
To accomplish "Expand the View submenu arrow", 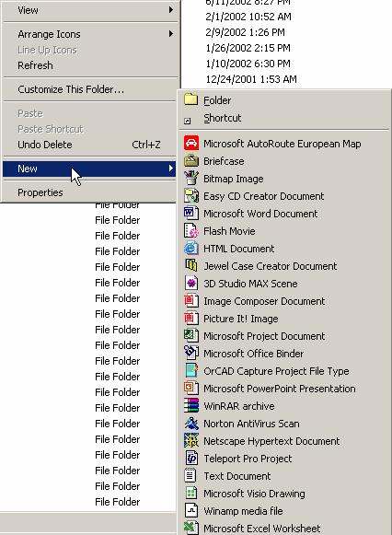I will 171,10.
